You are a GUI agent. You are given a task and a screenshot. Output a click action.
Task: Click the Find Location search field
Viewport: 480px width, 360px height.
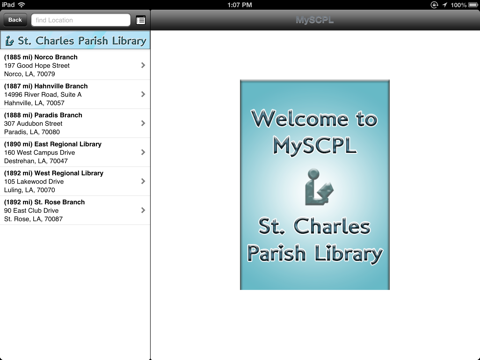(x=81, y=20)
